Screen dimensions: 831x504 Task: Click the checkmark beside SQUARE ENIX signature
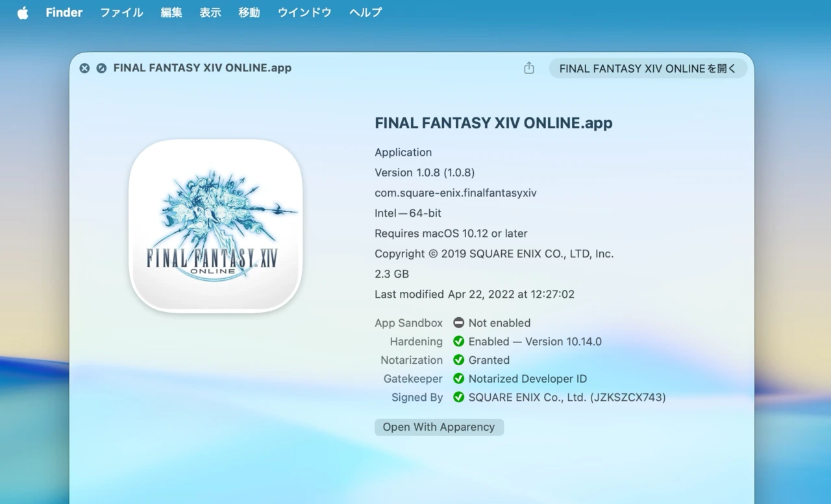coord(458,397)
